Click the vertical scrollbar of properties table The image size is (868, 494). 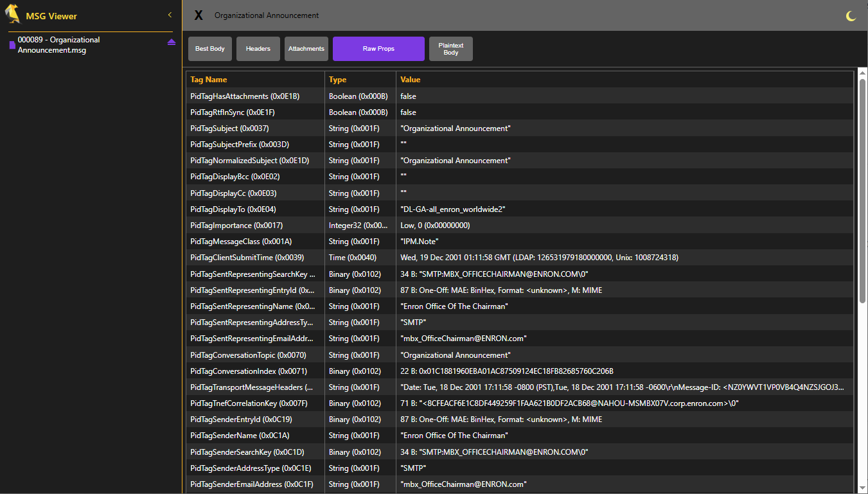tap(862, 193)
